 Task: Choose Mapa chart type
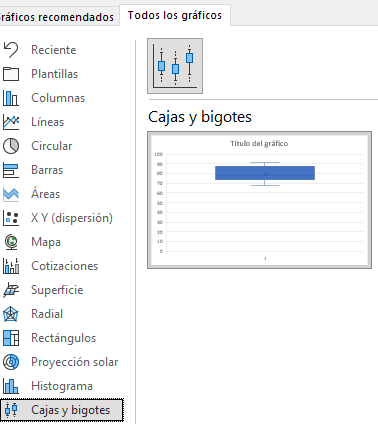pos(46,242)
